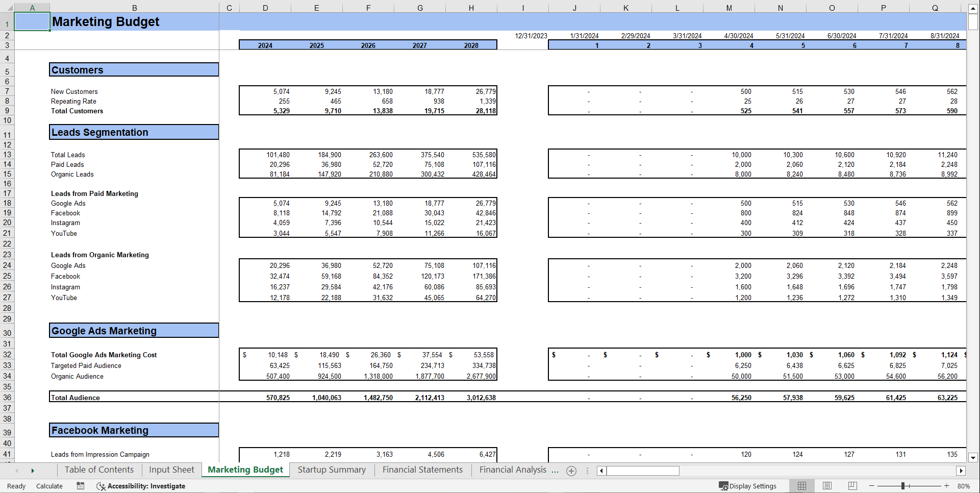Click the next sheet navigation arrow
This screenshot has width=980, height=493.
click(x=33, y=470)
